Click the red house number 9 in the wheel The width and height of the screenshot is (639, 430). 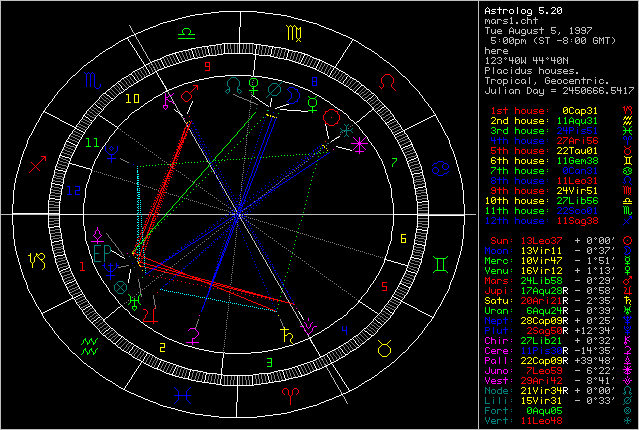[207, 66]
